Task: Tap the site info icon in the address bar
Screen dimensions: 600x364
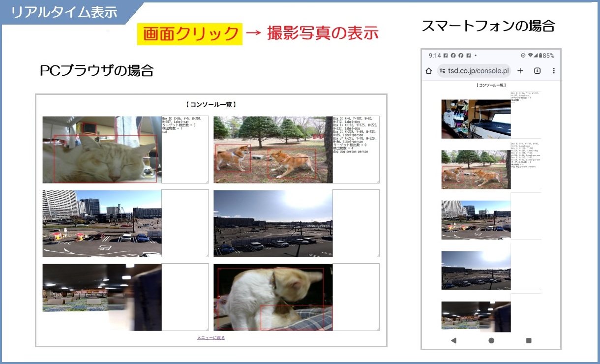Action: [x=443, y=71]
